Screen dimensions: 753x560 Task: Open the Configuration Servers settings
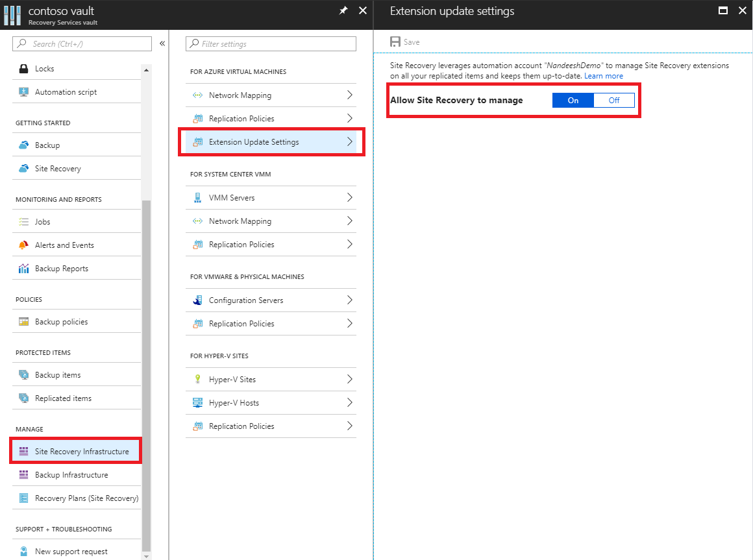(x=247, y=300)
